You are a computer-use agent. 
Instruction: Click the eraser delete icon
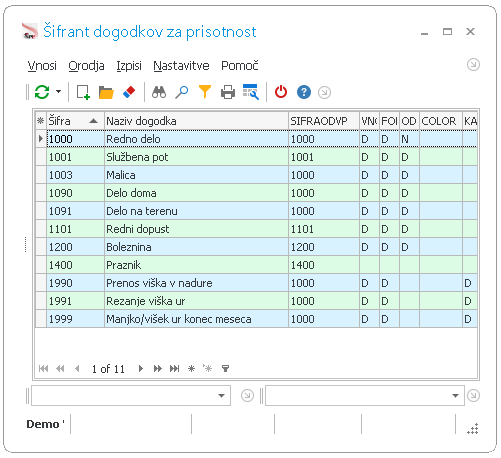(x=129, y=92)
